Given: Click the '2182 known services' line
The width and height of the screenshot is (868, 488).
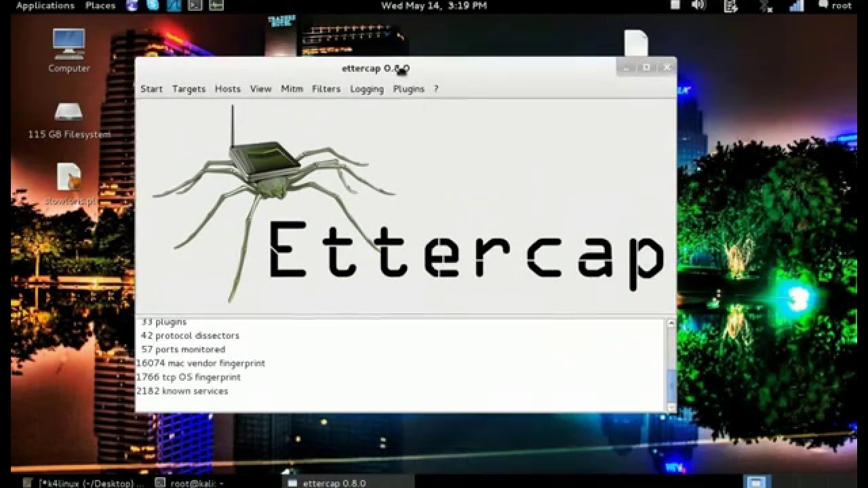Looking at the screenshot, I should point(182,391).
